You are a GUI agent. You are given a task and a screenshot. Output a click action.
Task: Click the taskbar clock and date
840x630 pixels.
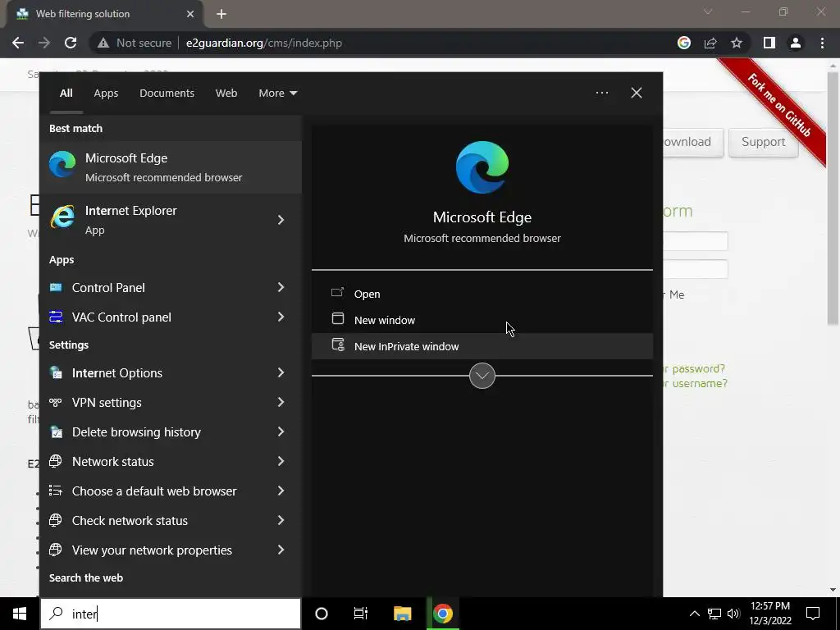click(x=770, y=614)
